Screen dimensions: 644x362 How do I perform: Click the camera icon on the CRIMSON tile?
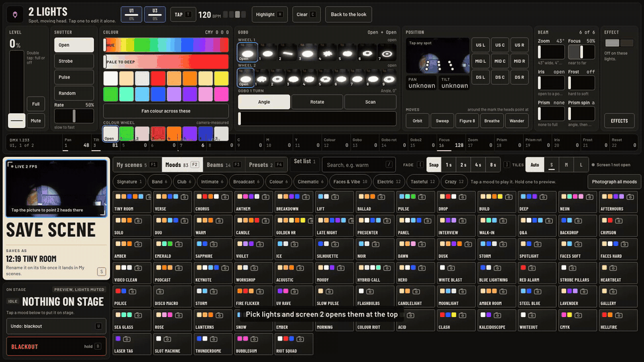(619, 221)
